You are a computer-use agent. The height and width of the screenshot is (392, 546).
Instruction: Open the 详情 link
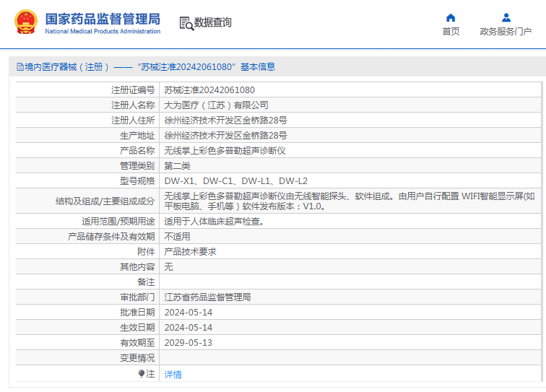tap(173, 375)
